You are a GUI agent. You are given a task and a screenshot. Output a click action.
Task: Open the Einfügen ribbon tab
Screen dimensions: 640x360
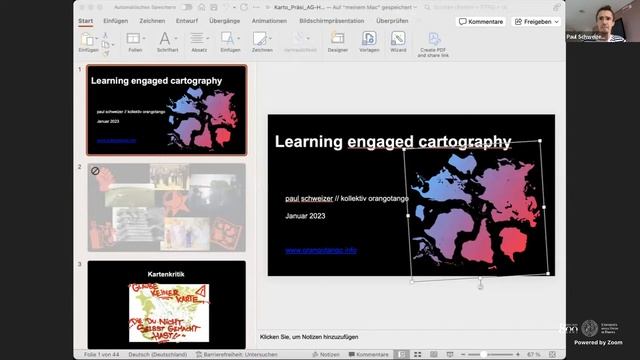pyautogui.click(x=116, y=21)
